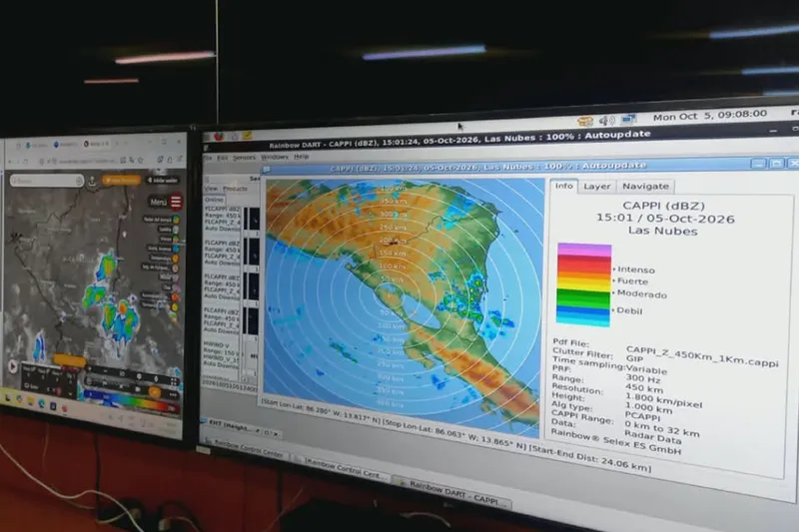The height and width of the screenshot is (532, 799).
Task: Click the cyan band of dBZ color scale
Action: (583, 319)
